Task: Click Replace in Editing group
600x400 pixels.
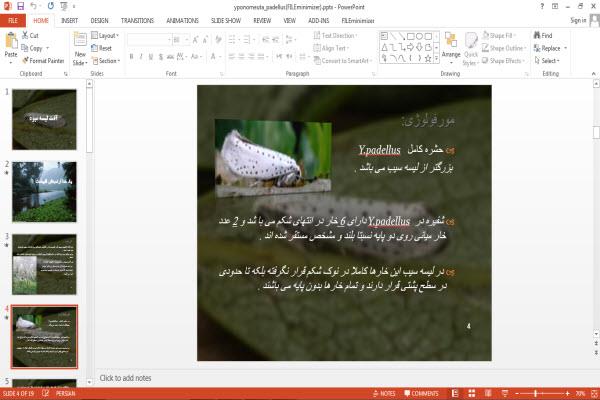Action: [550, 48]
